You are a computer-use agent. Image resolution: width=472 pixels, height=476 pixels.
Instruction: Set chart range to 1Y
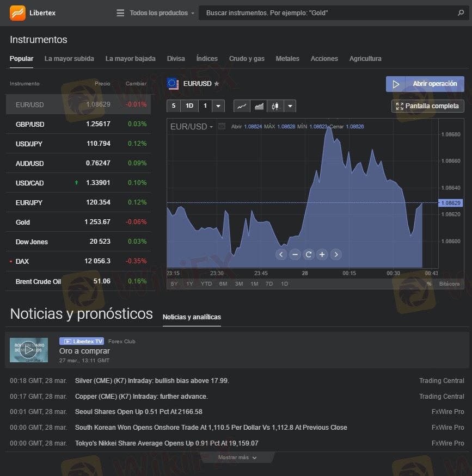pos(189,284)
